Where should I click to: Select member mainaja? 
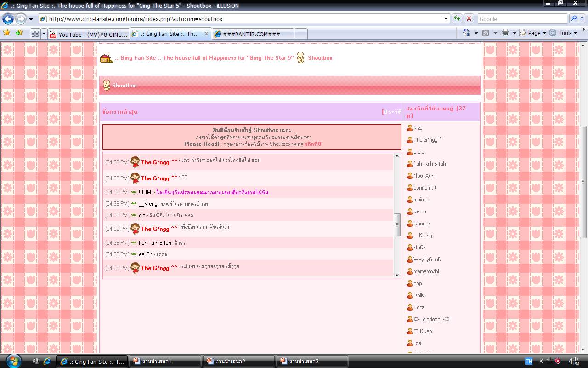click(x=422, y=200)
